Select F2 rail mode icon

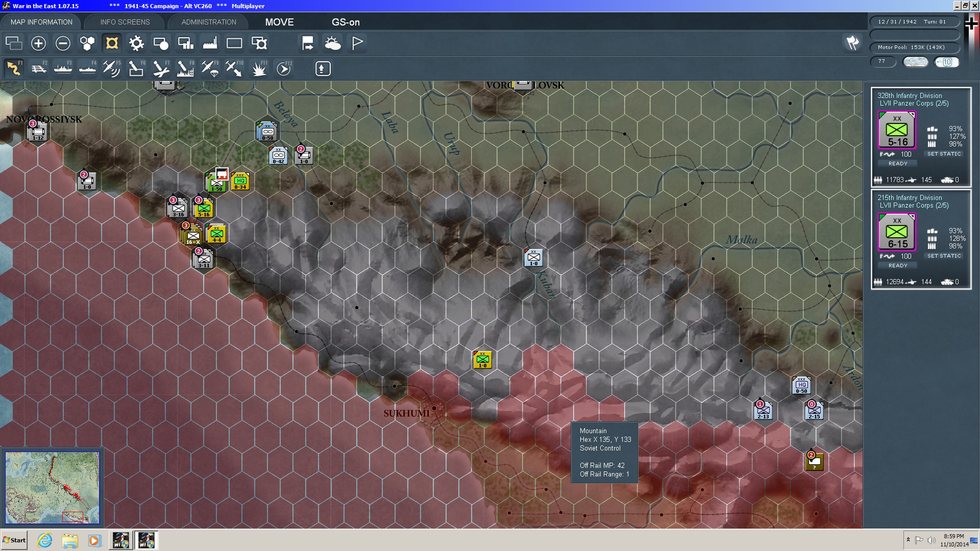click(38, 68)
